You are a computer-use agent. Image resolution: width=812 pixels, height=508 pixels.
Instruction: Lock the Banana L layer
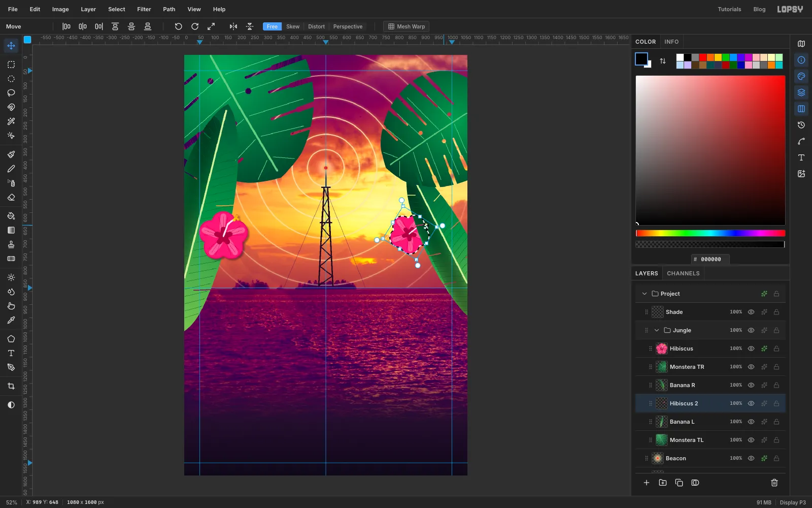[x=776, y=422]
